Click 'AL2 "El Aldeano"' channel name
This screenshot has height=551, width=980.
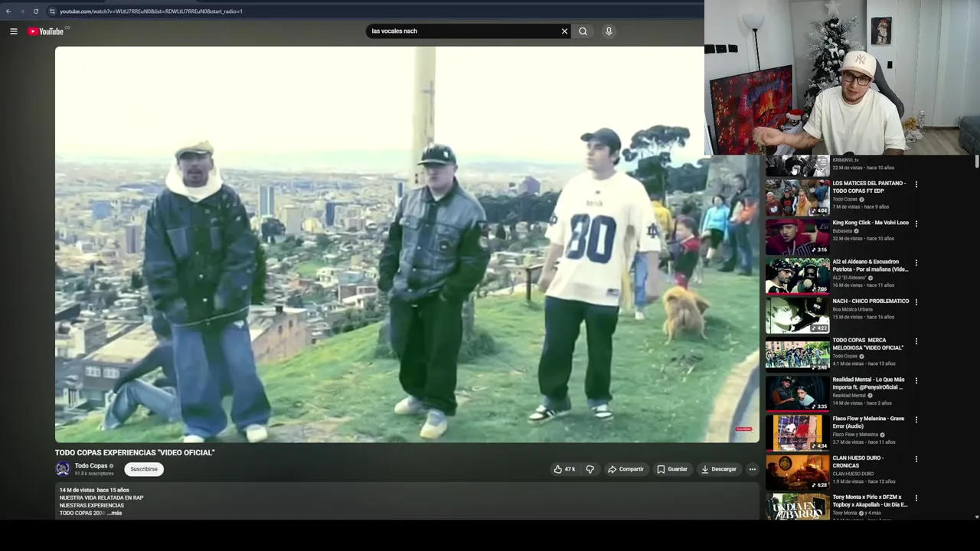(849, 278)
